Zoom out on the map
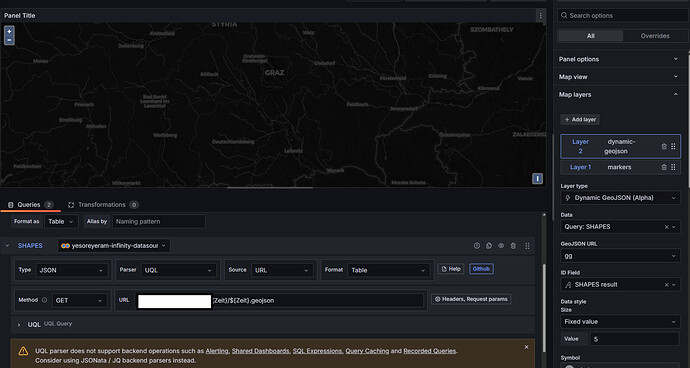 (9, 40)
